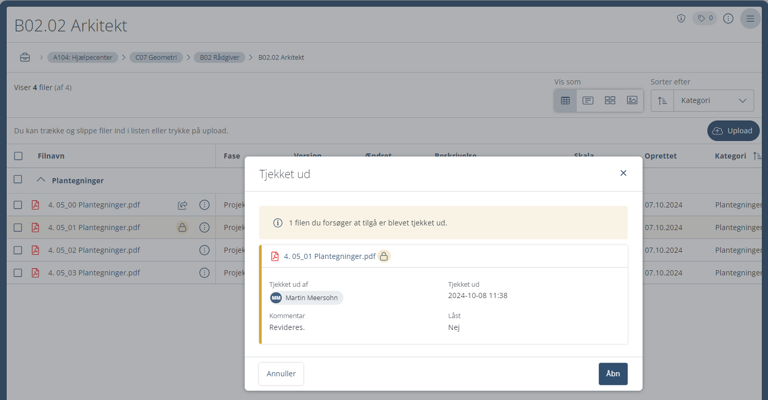This screenshot has height=400, width=768.
Task: Tick the checkbox for 4. 05_00 Plantegninger.pdf
Action: (x=18, y=205)
